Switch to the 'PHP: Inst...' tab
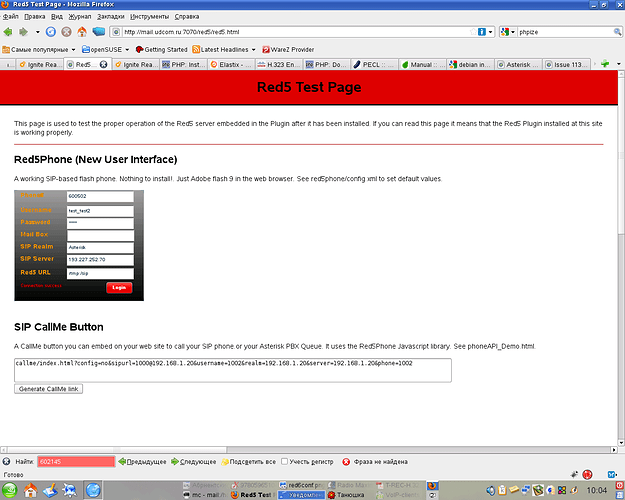The height and width of the screenshot is (500, 625). 183,65
